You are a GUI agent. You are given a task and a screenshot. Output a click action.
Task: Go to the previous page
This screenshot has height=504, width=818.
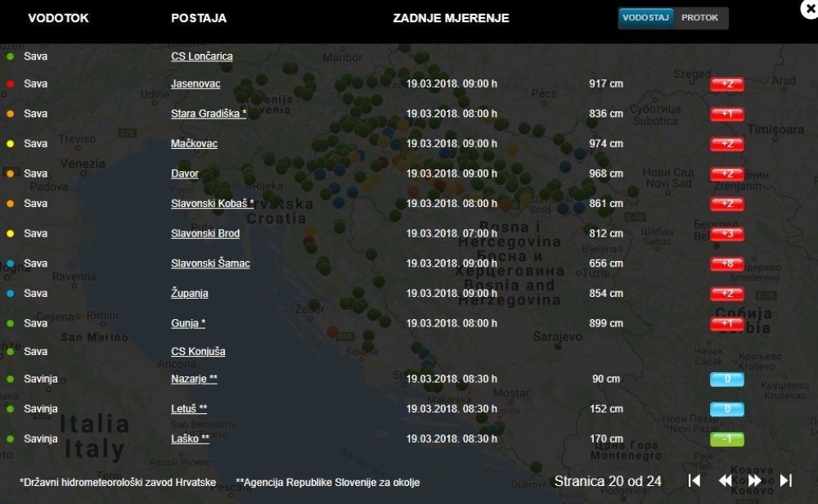725,480
